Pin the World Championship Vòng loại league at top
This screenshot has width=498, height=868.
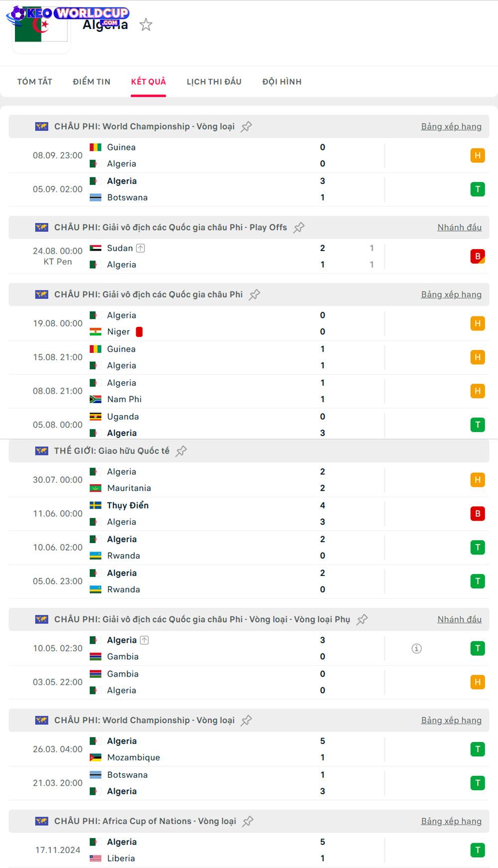[x=246, y=127]
